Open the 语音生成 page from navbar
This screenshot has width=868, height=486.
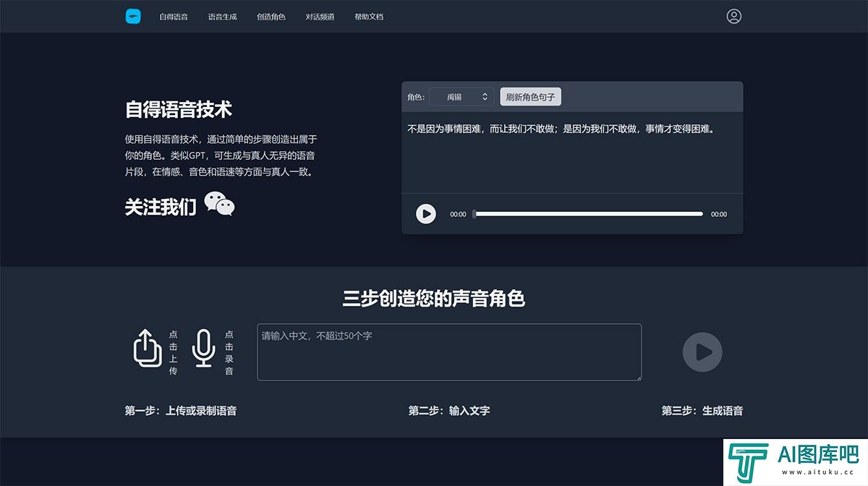coord(222,17)
